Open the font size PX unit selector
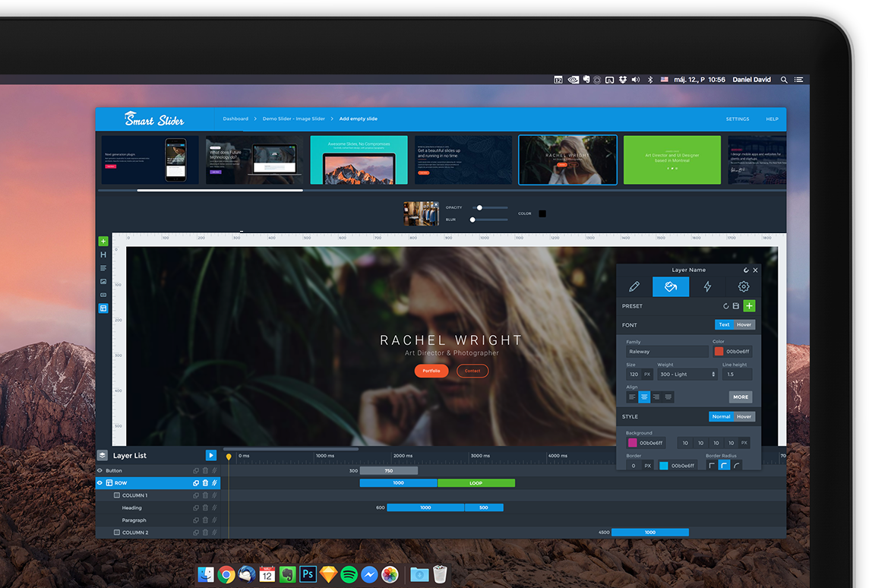The image size is (869, 588). tap(647, 375)
